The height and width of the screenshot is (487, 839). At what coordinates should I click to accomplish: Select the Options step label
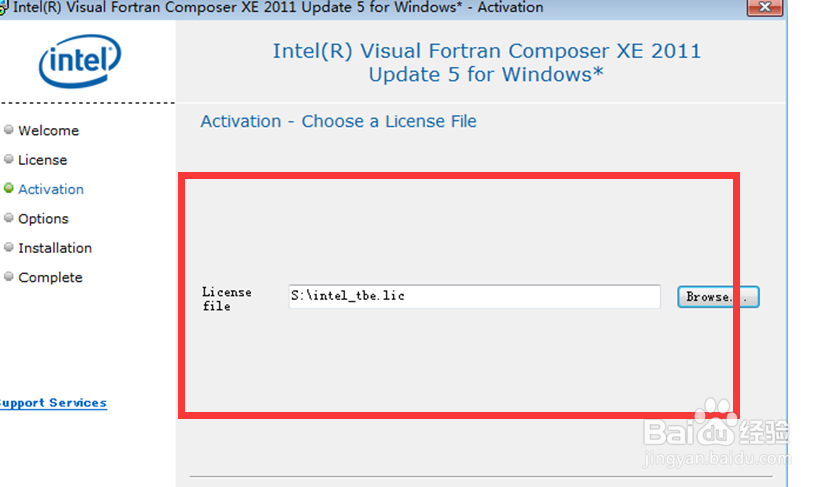point(43,219)
